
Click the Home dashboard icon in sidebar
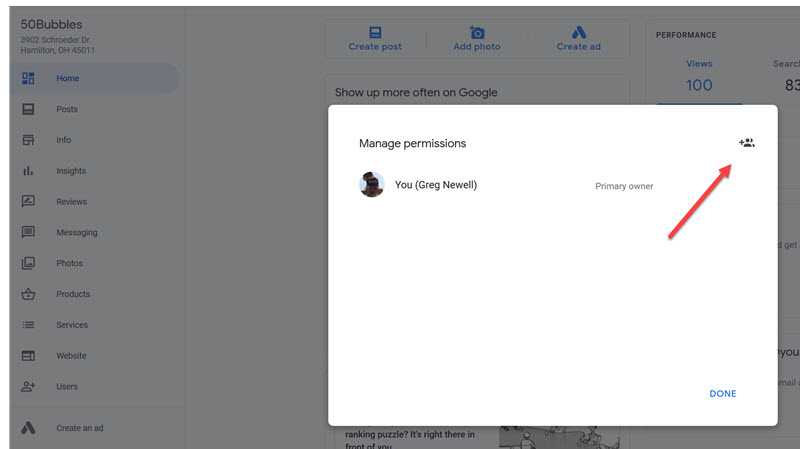[28, 78]
